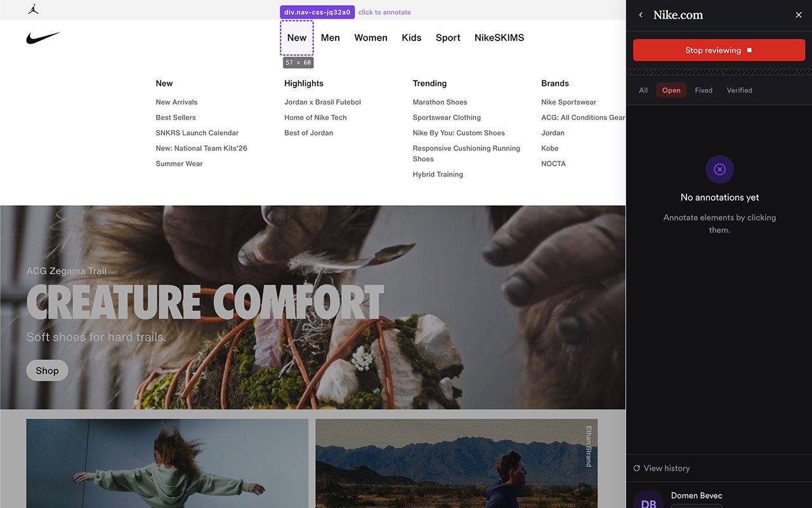The image size is (812, 508).
Task: Close the Nike.com annotation panel
Action: click(x=799, y=15)
